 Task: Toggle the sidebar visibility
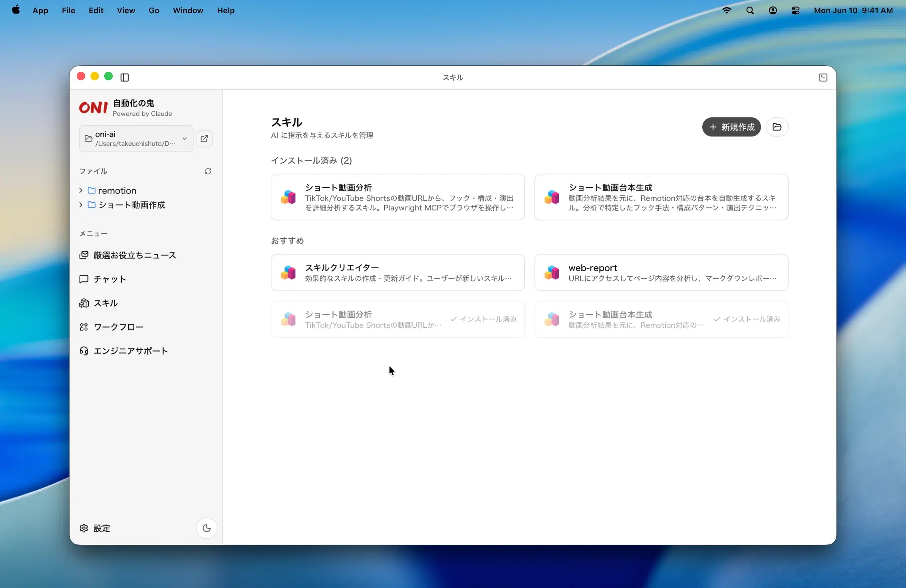[x=124, y=77]
